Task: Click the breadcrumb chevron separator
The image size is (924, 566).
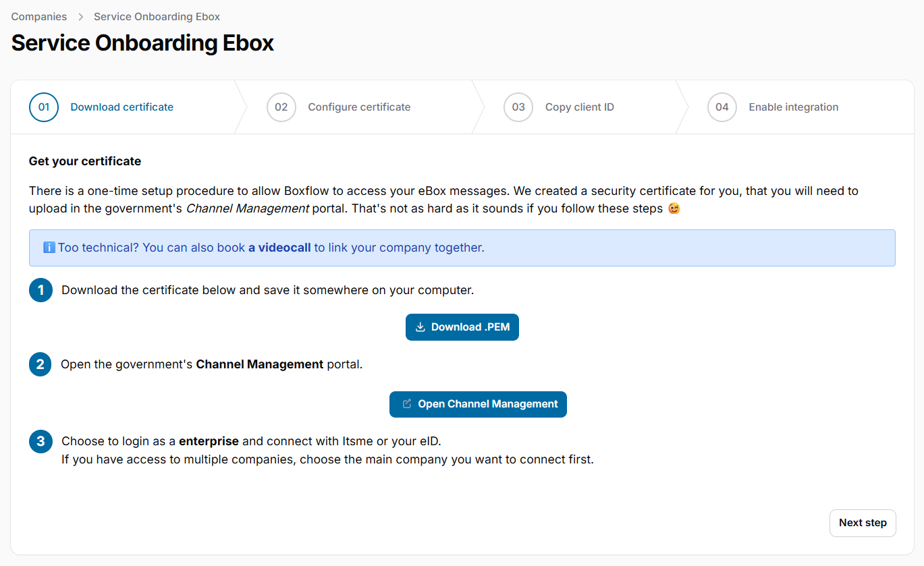Action: click(80, 17)
